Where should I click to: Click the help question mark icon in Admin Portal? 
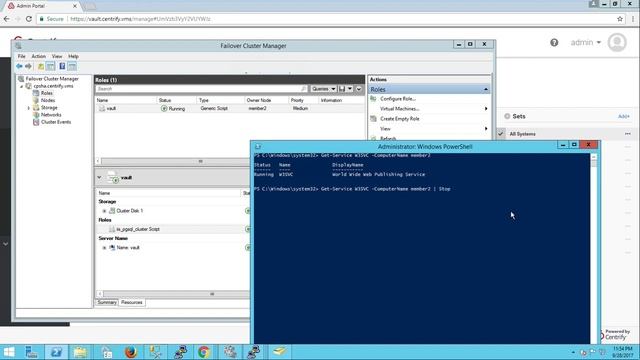554,42
